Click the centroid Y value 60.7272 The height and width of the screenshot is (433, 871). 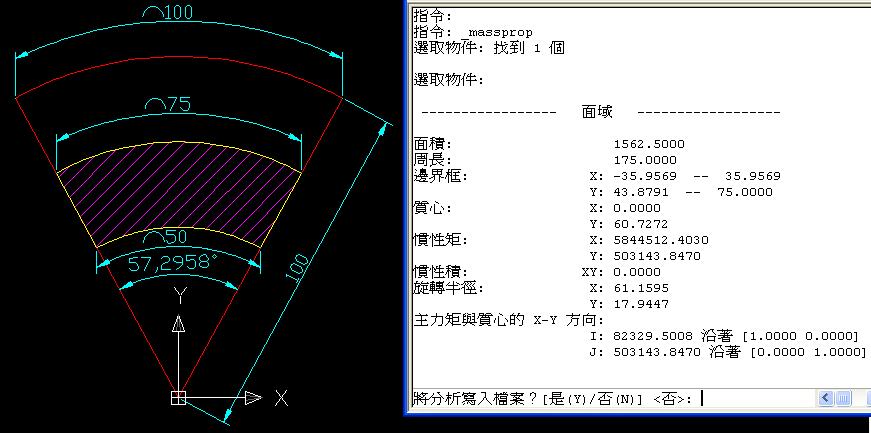[x=641, y=224]
